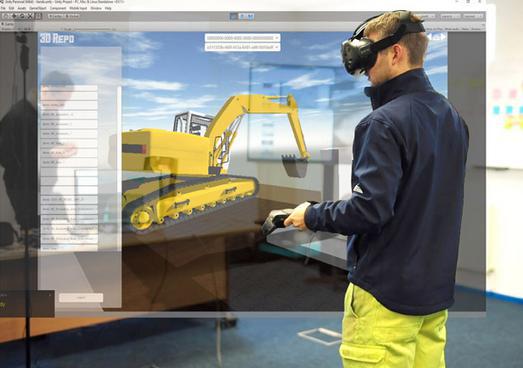Image resolution: width=523 pixels, height=368 pixels.
Task: Switch to the Game tab
Action: click(8, 24)
